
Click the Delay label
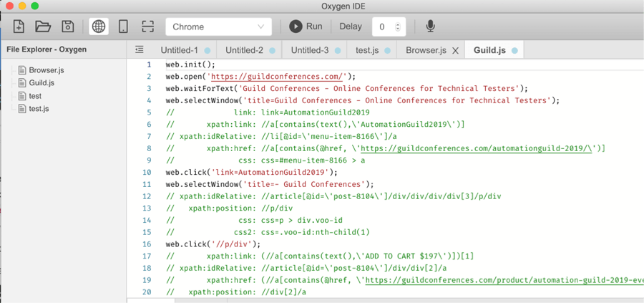(351, 27)
